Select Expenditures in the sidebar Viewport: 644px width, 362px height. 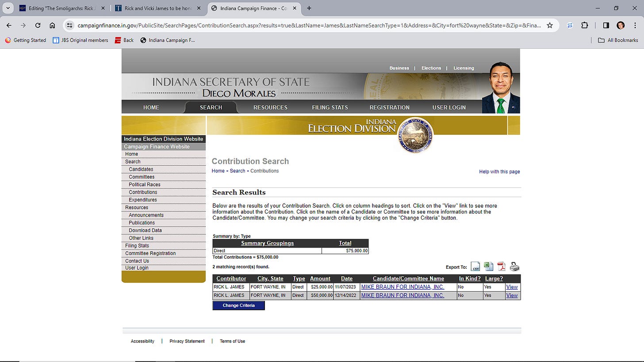click(143, 200)
